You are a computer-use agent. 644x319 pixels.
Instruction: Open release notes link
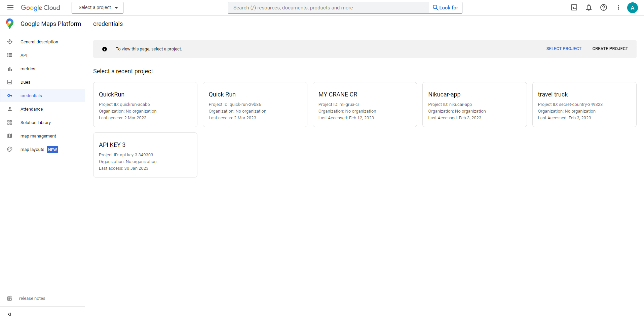[32, 298]
